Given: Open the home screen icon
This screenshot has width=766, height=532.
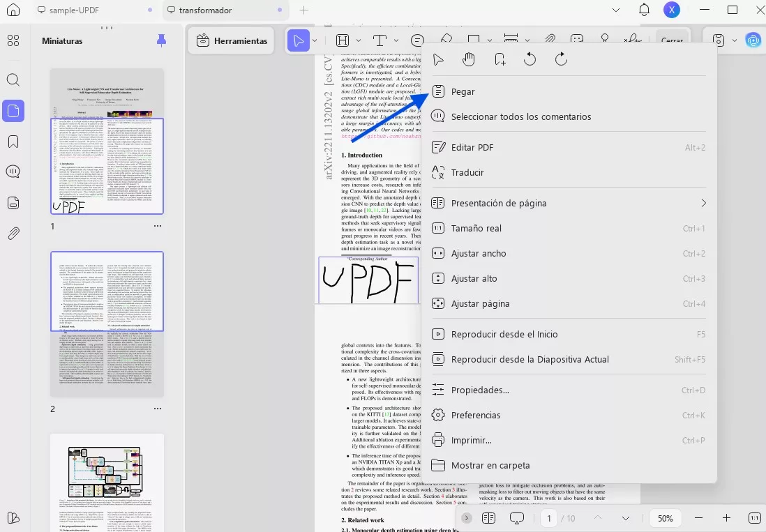Looking at the screenshot, I should click(13, 10).
